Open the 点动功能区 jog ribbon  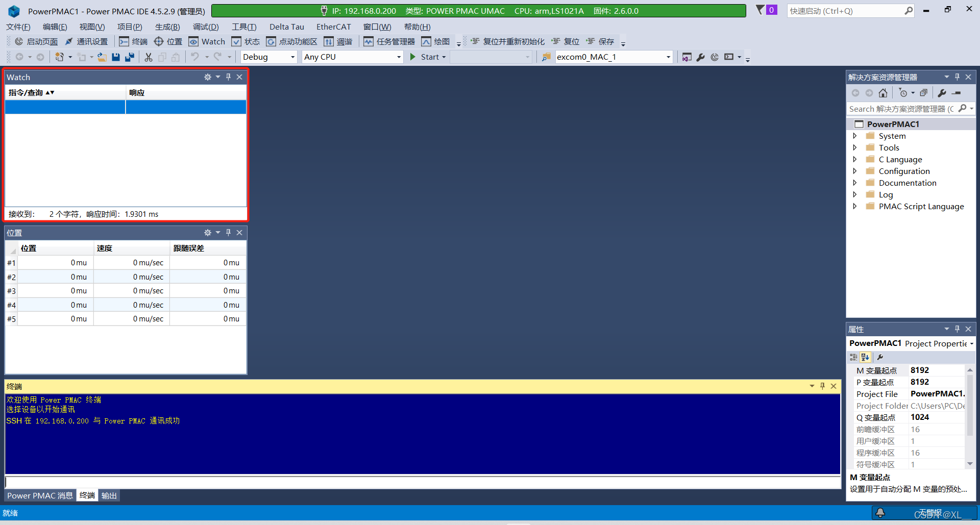coord(292,41)
